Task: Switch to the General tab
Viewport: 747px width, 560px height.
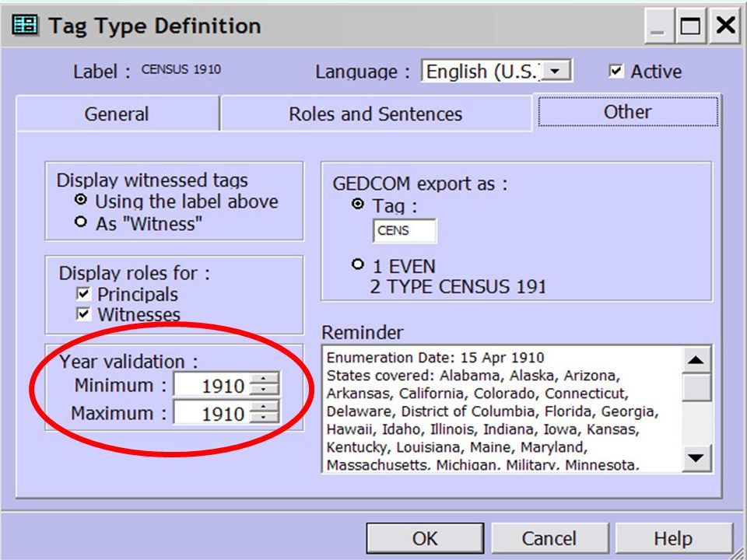Action: (117, 114)
